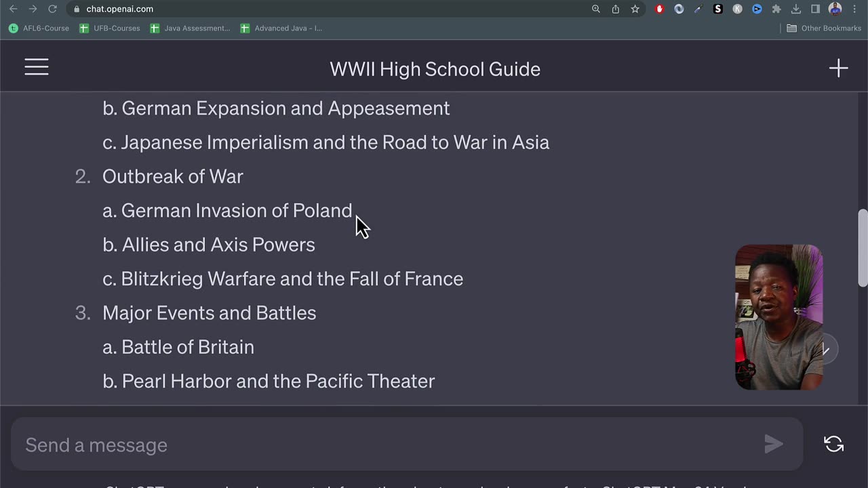868x488 pixels.
Task: Click the share page icon in address bar
Action: coord(615,9)
